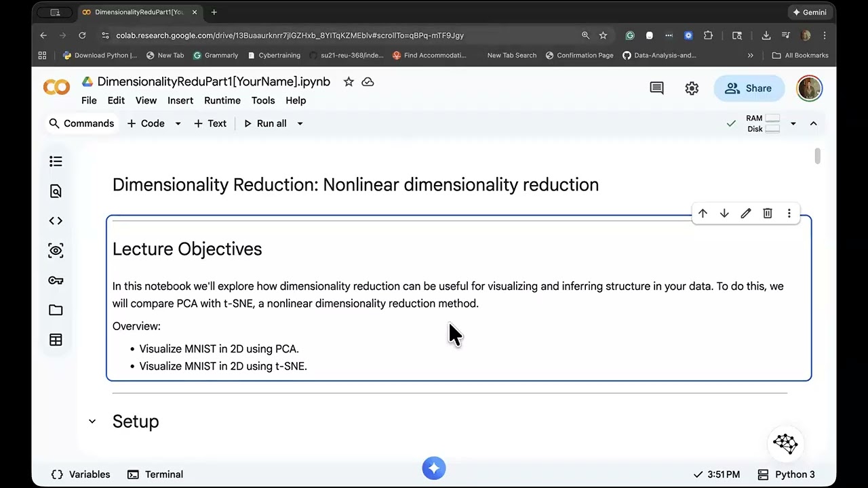868x488 pixels.
Task: Bookmark this page with star in address bar
Action: coord(603,35)
